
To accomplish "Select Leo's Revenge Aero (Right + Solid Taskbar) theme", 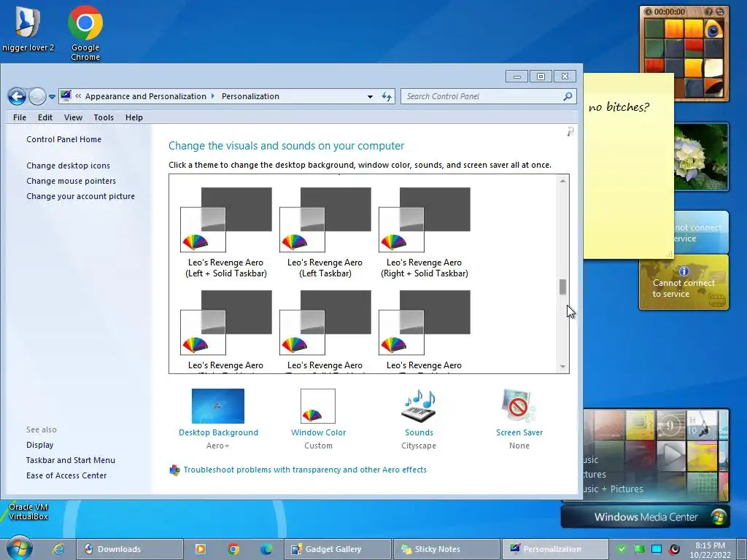I will [x=424, y=233].
